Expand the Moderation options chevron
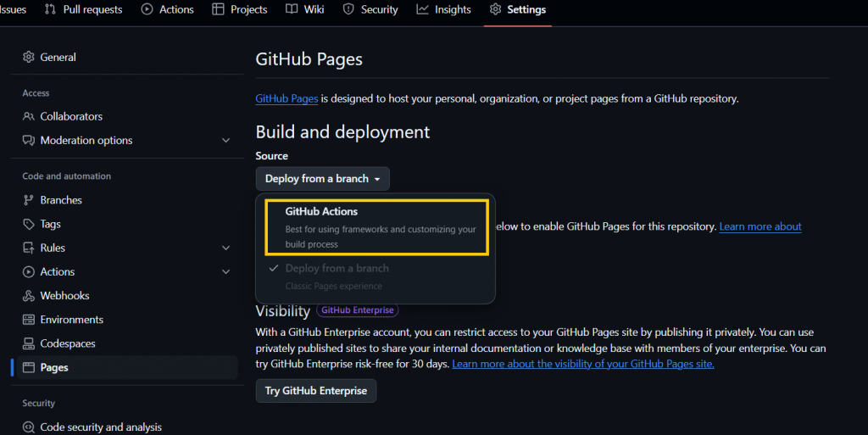The image size is (868, 435). 225,141
